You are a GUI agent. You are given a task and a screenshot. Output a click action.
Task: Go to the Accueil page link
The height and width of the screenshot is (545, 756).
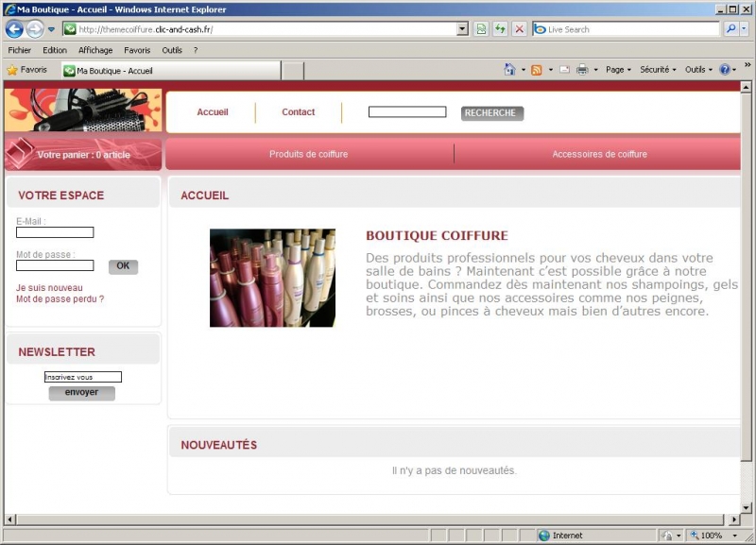[212, 112]
